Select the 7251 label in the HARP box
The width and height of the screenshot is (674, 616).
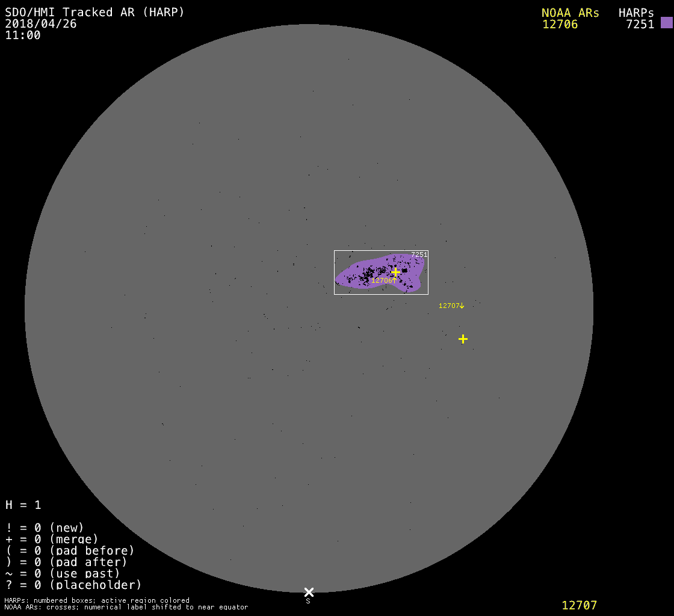point(419,255)
